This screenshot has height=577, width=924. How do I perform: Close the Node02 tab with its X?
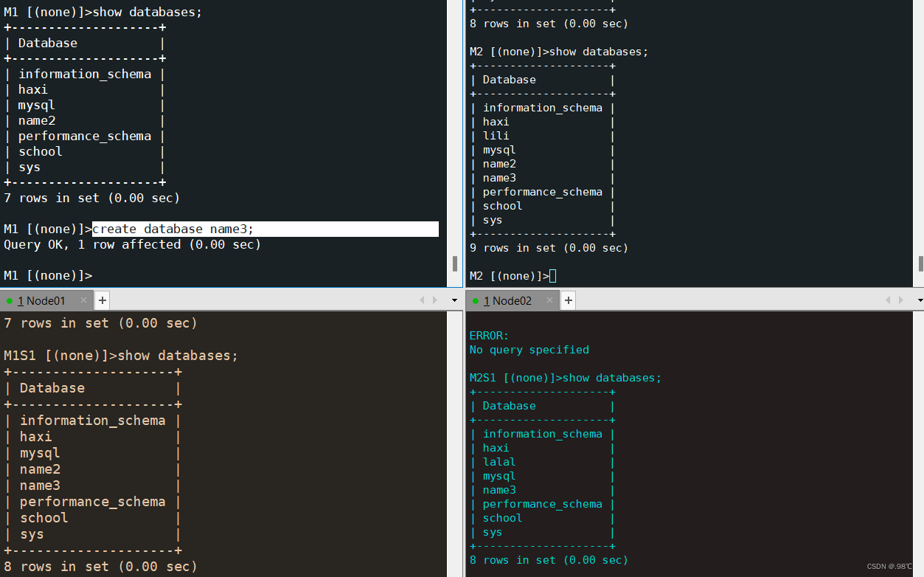(550, 300)
